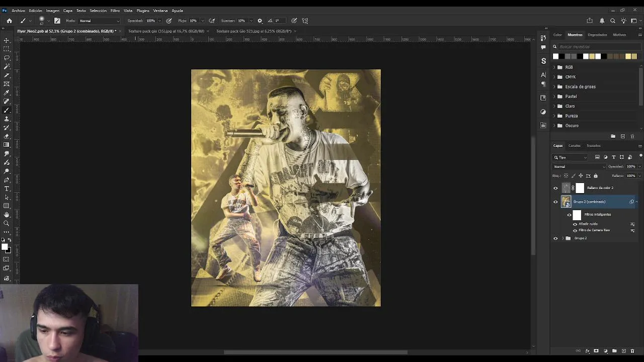Open the Filtro menu
644x362 pixels.
(x=115, y=11)
